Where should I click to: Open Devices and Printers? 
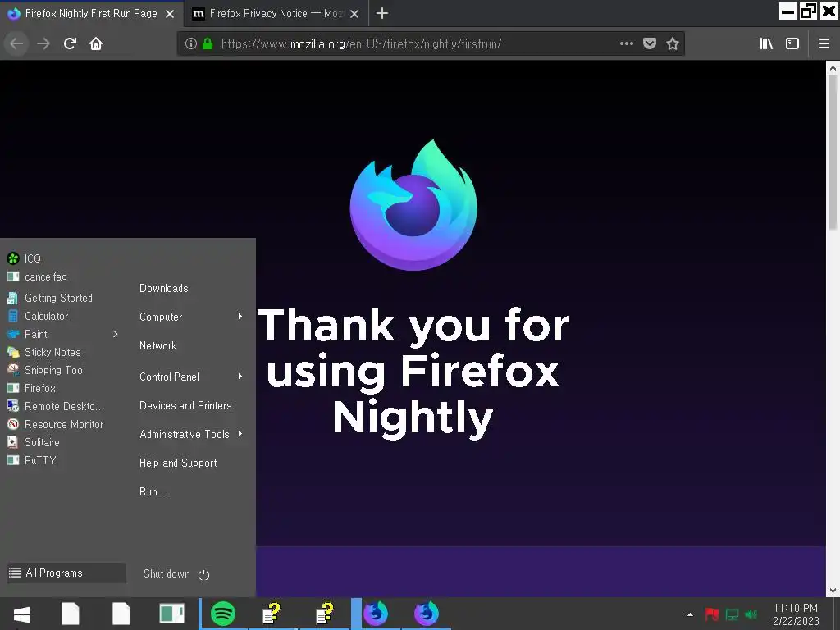pyautogui.click(x=186, y=405)
